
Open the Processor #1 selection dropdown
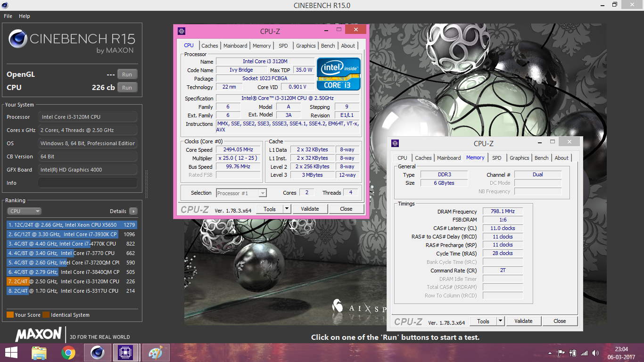(241, 193)
